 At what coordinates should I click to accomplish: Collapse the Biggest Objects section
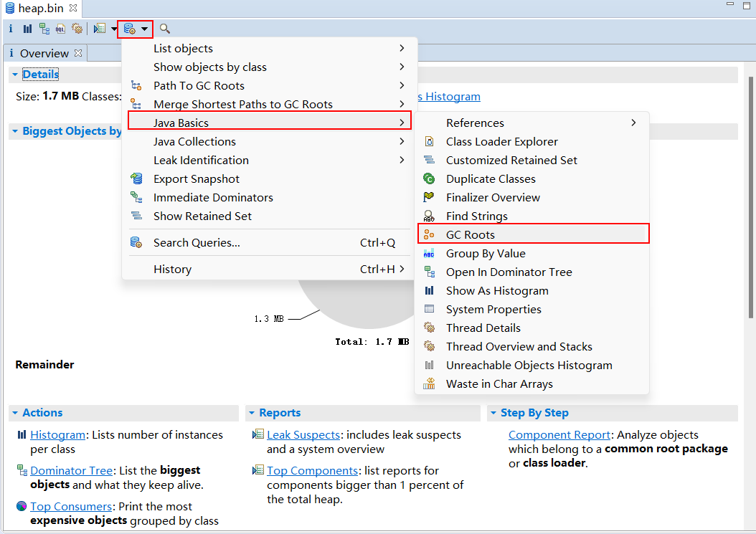tap(15, 131)
